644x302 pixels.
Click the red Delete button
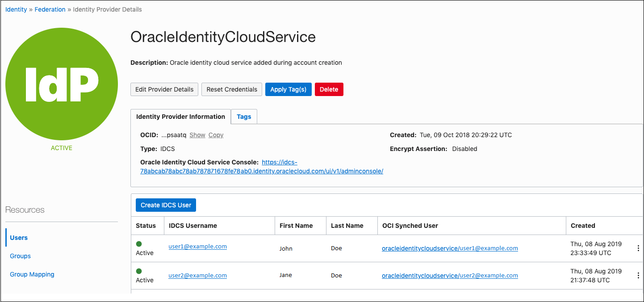tap(329, 89)
